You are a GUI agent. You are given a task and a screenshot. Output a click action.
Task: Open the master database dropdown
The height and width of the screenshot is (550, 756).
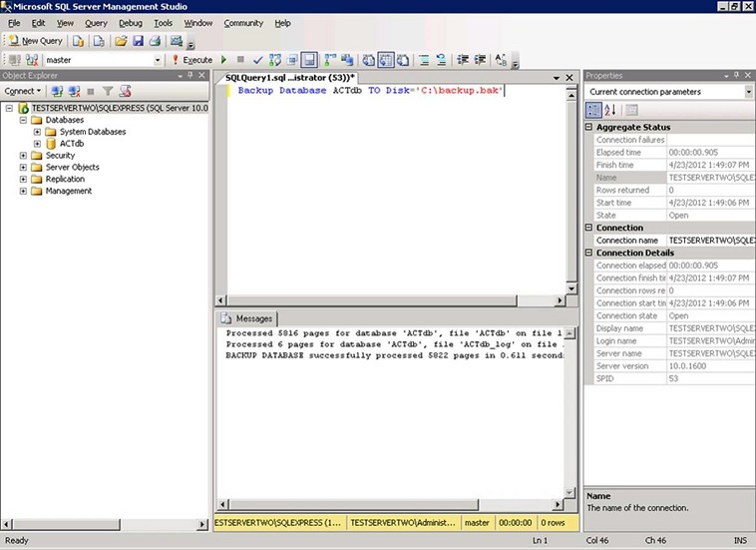pos(158,60)
